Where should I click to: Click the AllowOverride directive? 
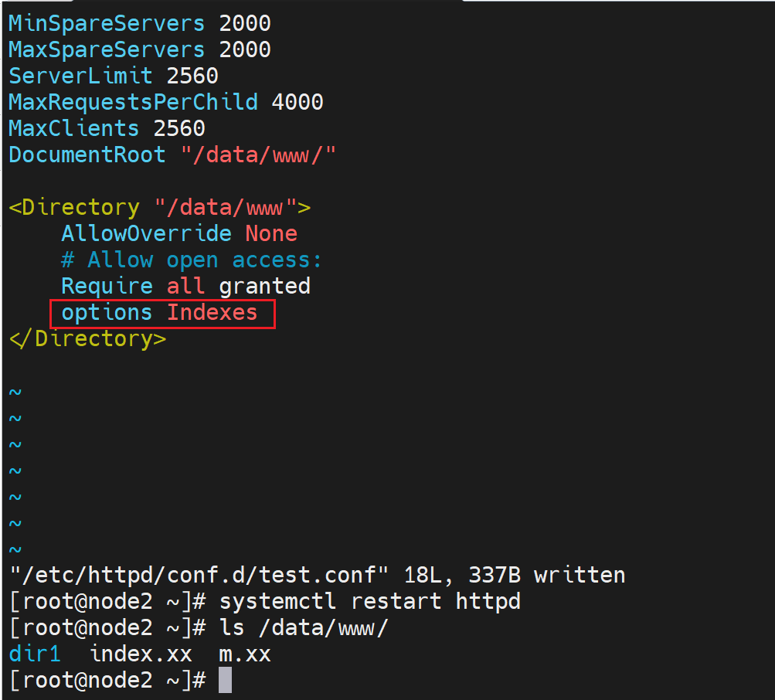(146, 233)
